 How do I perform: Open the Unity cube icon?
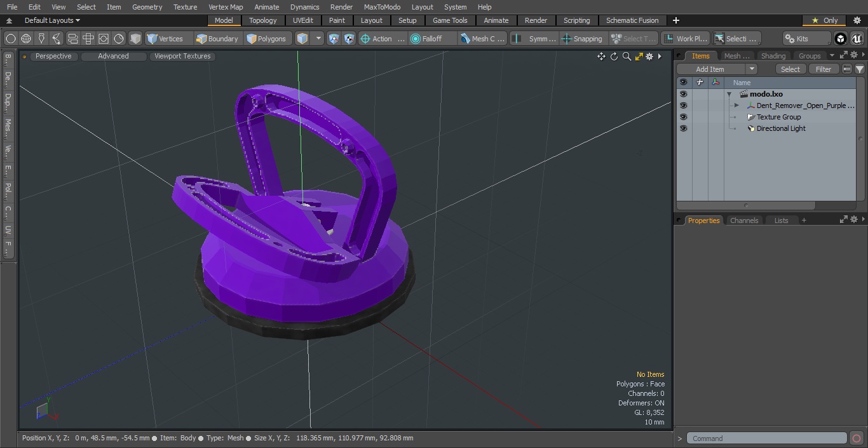(x=841, y=39)
